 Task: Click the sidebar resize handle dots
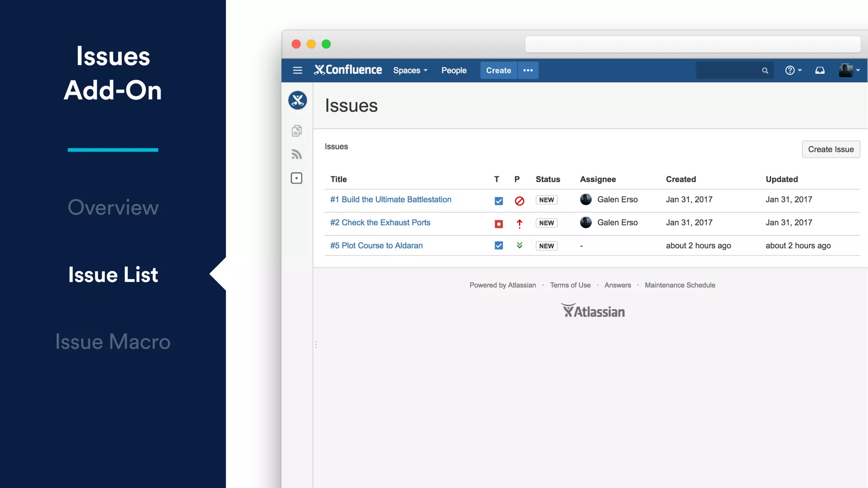point(316,344)
